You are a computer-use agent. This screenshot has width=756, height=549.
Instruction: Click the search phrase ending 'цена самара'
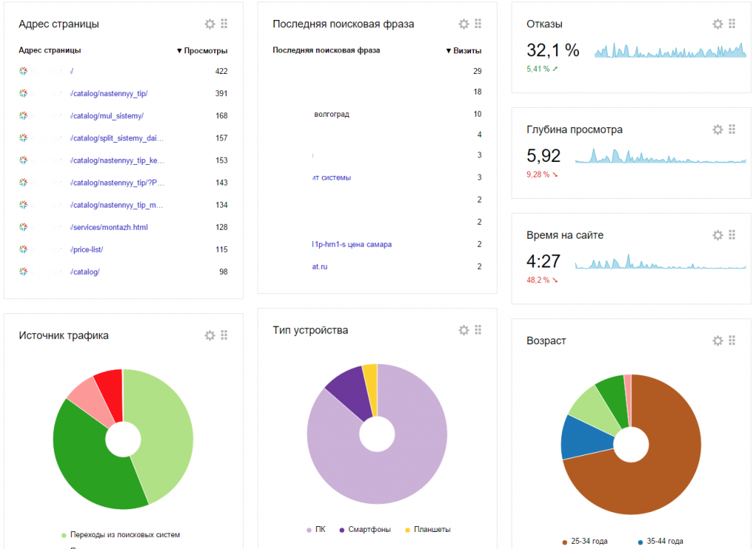tap(351, 244)
